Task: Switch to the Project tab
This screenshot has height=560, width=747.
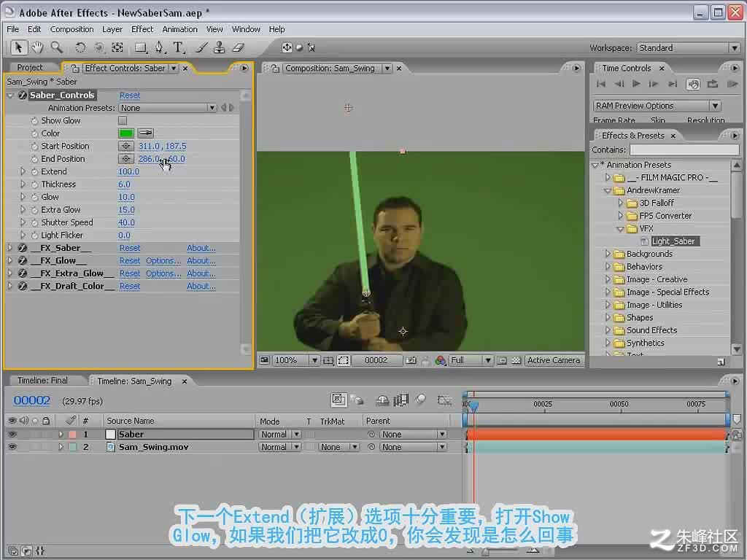Action: pyautogui.click(x=30, y=68)
